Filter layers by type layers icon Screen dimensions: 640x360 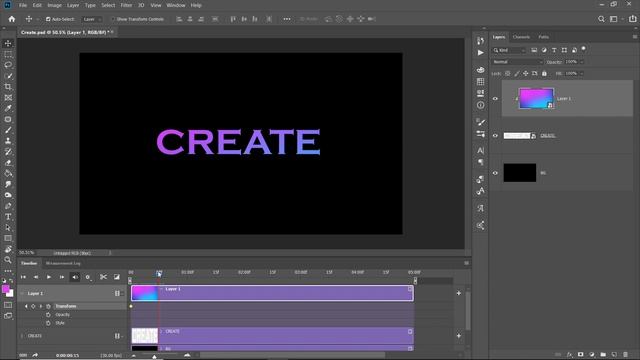coord(554,50)
